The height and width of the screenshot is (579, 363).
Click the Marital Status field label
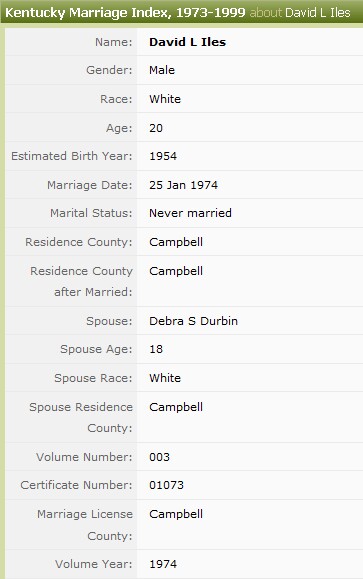(91, 213)
